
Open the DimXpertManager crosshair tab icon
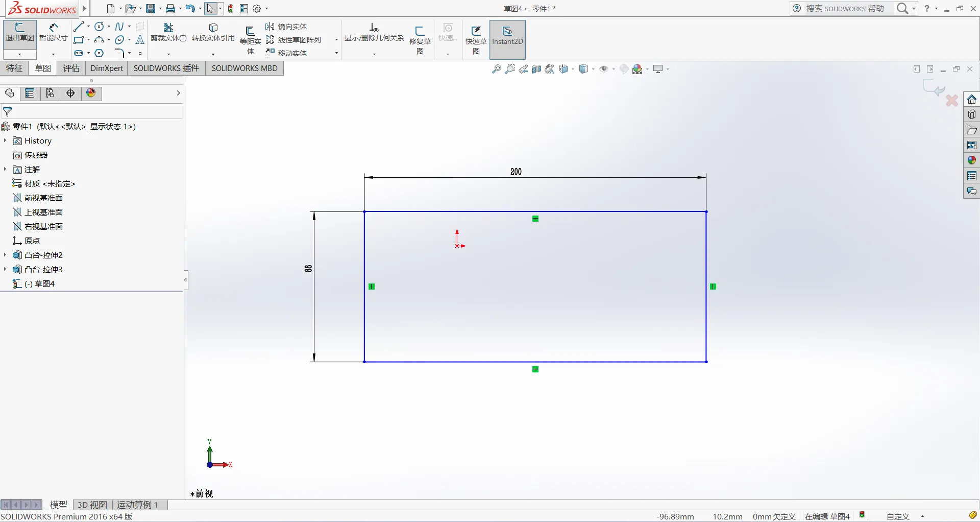pos(70,93)
